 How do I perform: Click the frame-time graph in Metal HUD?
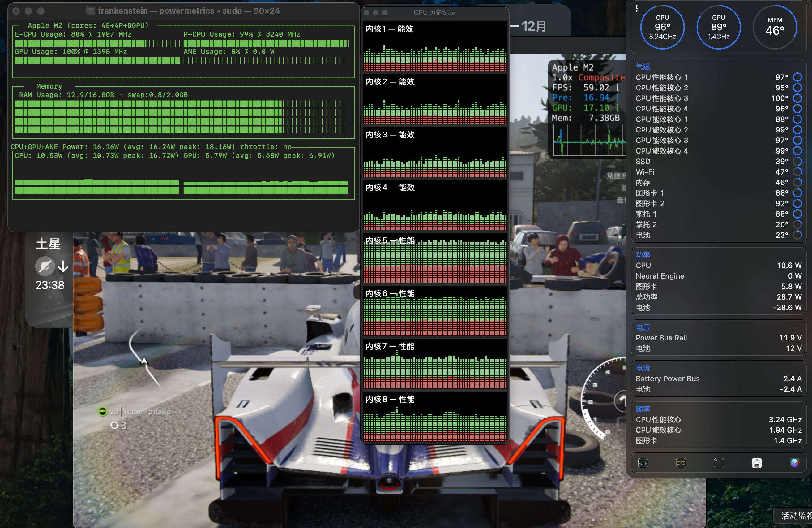tap(589, 140)
